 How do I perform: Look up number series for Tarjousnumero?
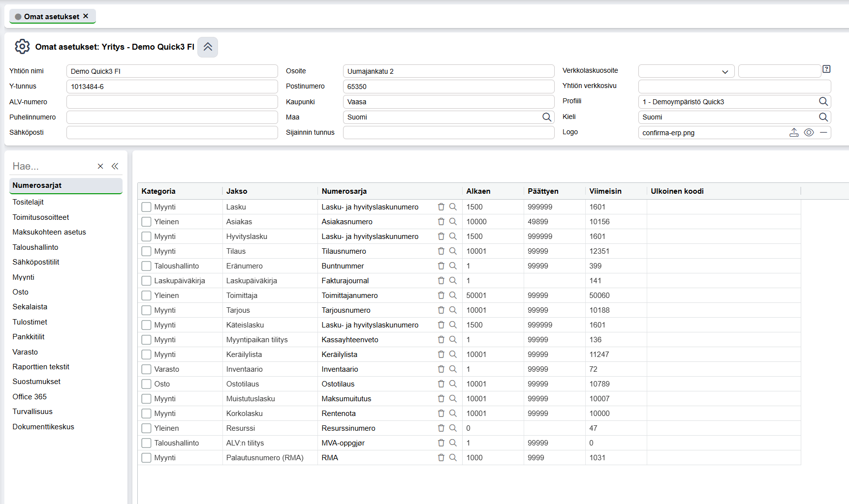click(x=453, y=310)
